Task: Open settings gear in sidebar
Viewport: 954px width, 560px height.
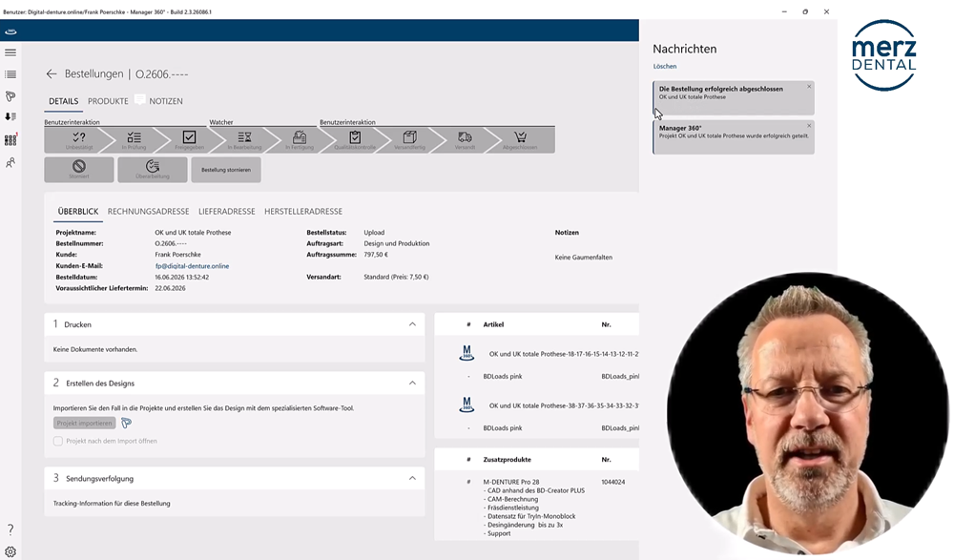Action: pyautogui.click(x=10, y=552)
